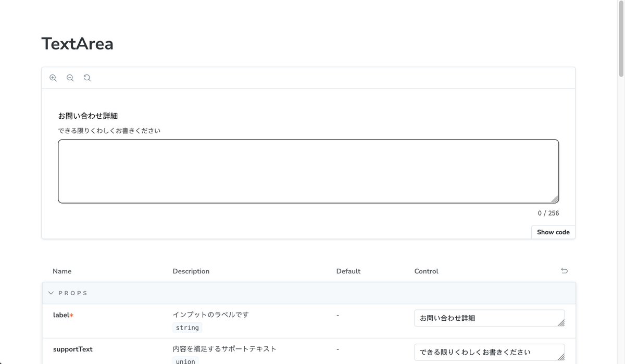Click the union type badge
Image resolution: width=625 pixels, height=364 pixels.
click(x=185, y=361)
